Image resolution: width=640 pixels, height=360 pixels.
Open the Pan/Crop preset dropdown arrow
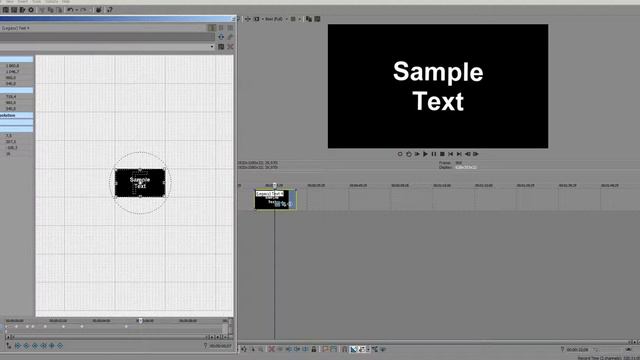click(x=212, y=47)
